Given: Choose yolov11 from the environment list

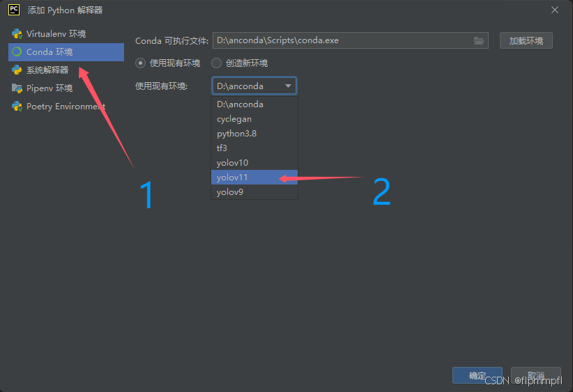Looking at the screenshot, I should [254, 178].
